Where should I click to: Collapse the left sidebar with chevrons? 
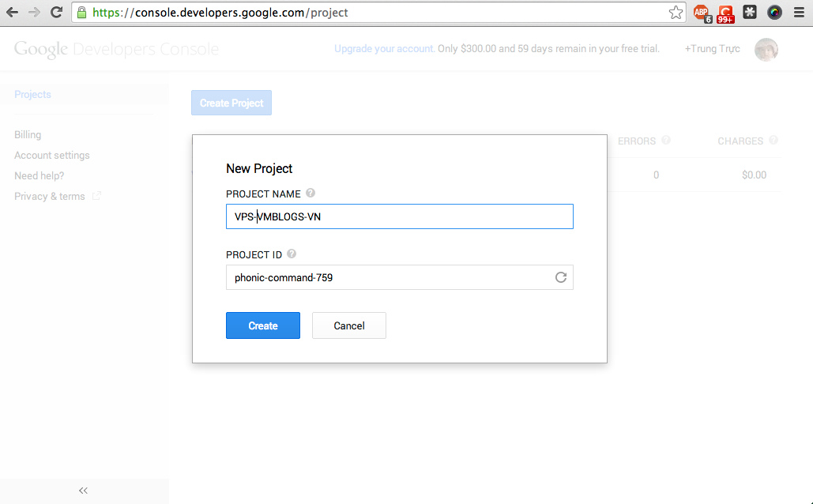(x=84, y=491)
